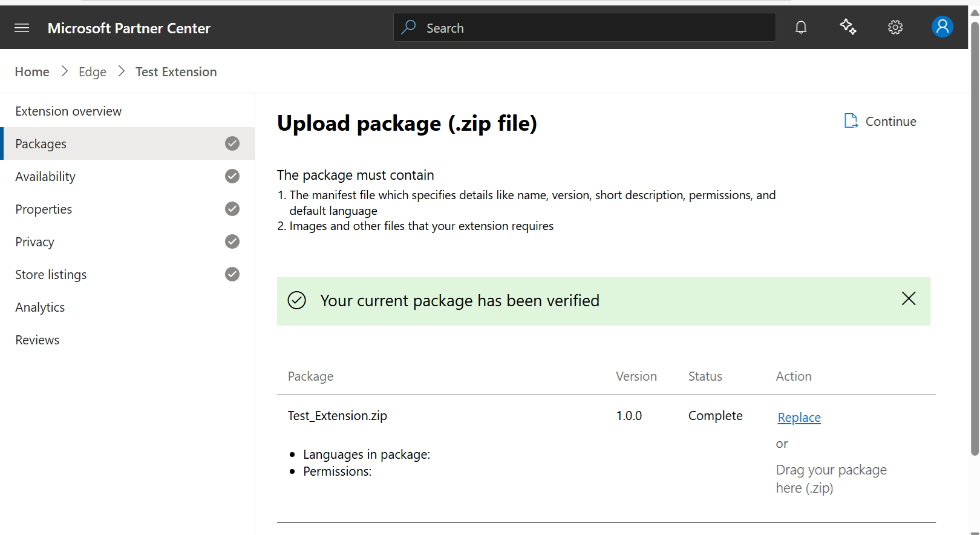
Task: Click the 'Your current package has been verified' text
Action: tap(460, 301)
